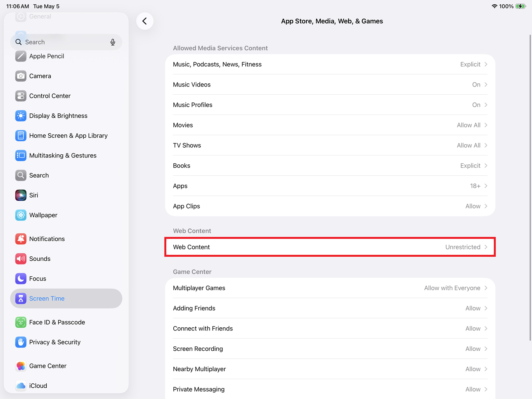Open Music, Podcasts, News, Fitness setting
532x399 pixels.
330,64
